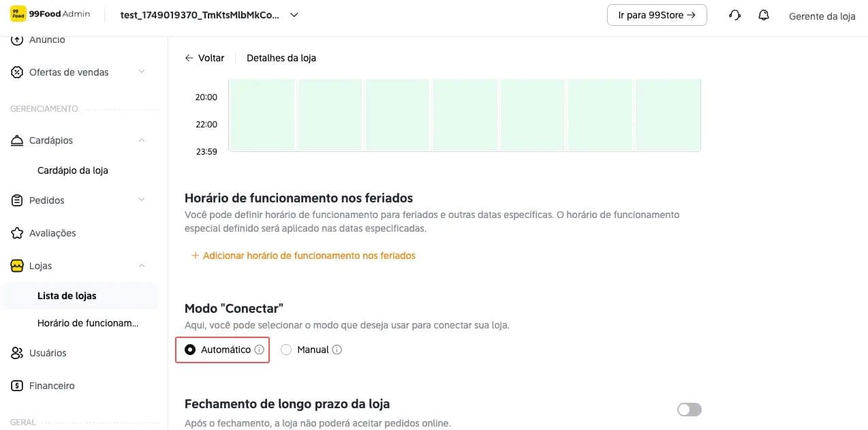The height and width of the screenshot is (430, 868).
Task: Toggle long-term store closure switch
Action: (689, 410)
